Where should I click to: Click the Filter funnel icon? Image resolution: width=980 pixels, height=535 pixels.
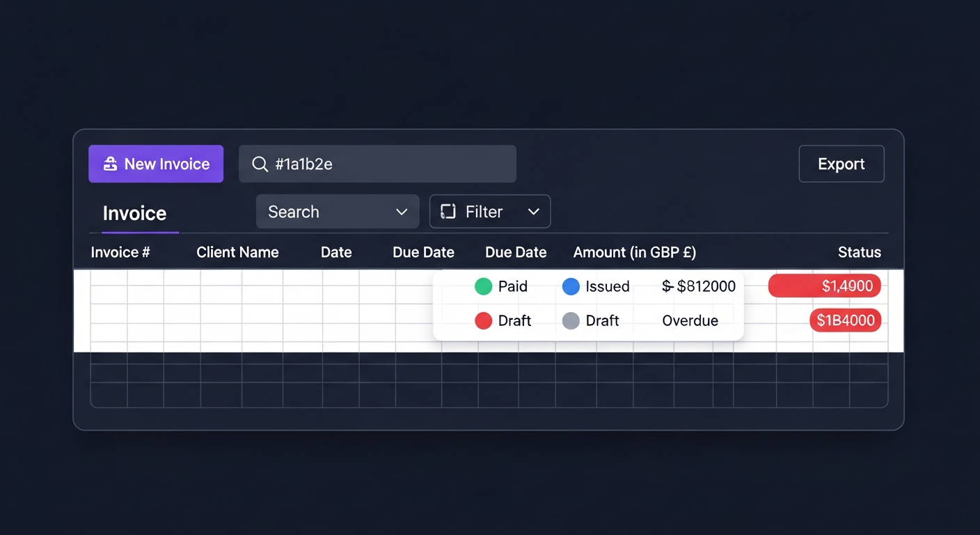(446, 211)
